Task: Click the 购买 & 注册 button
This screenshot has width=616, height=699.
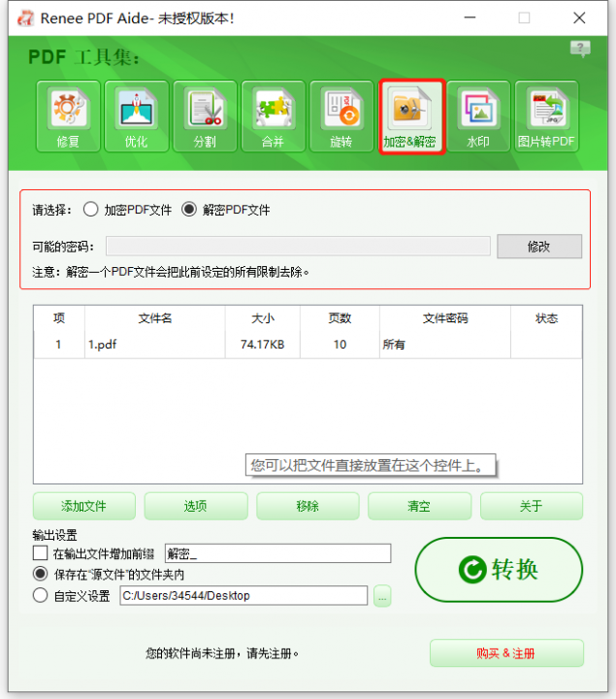Action: tap(506, 653)
